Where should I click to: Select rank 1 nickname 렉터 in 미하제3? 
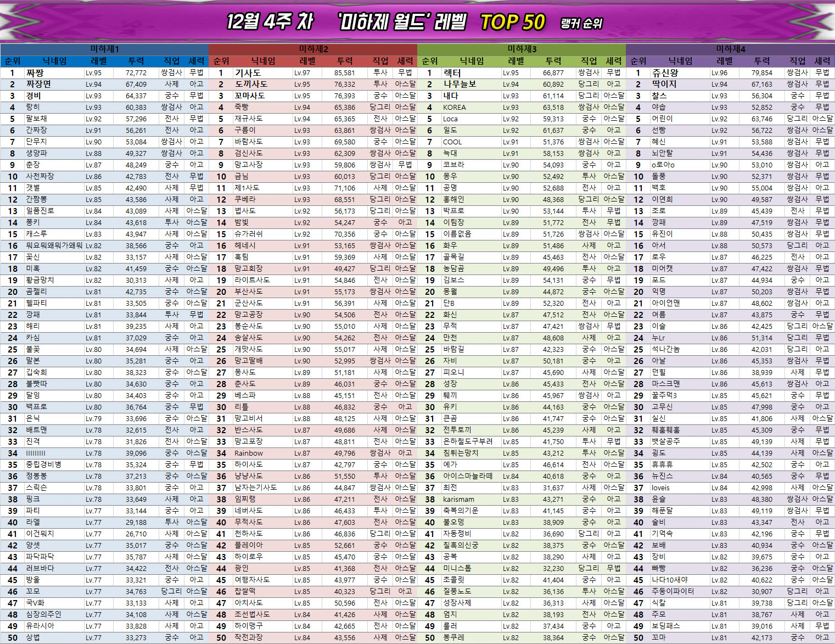coord(452,73)
